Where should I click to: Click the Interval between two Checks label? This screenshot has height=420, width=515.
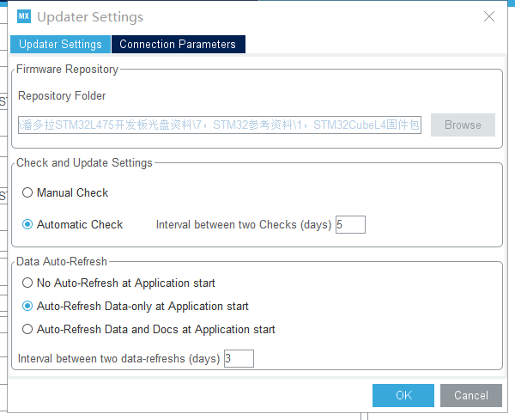point(244,224)
